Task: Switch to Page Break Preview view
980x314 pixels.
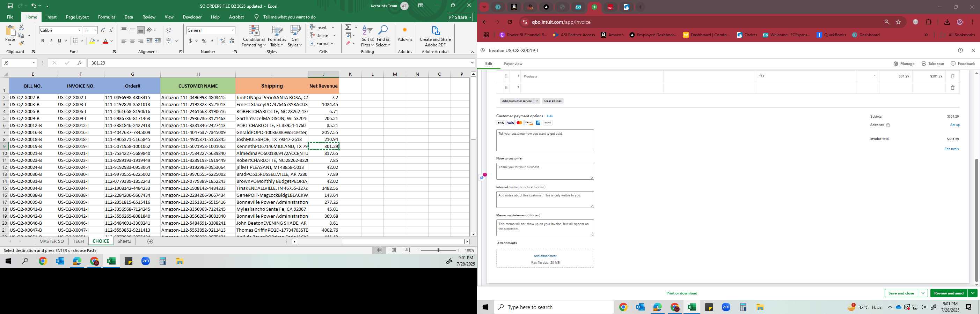Action: (x=407, y=250)
